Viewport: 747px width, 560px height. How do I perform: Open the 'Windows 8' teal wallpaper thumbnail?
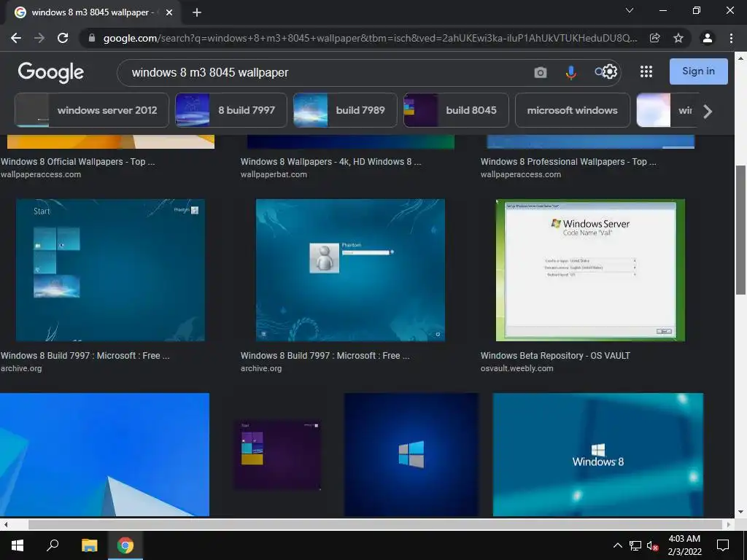coord(598,454)
